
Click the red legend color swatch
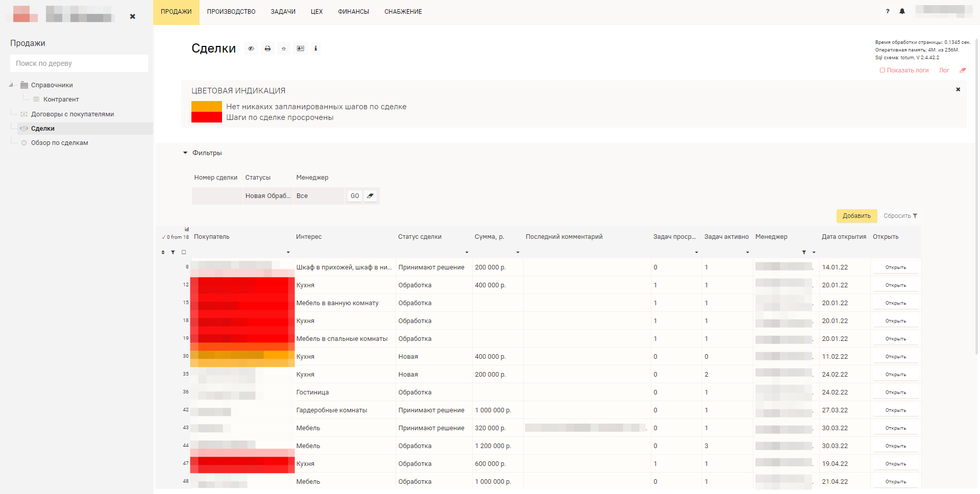click(x=207, y=117)
